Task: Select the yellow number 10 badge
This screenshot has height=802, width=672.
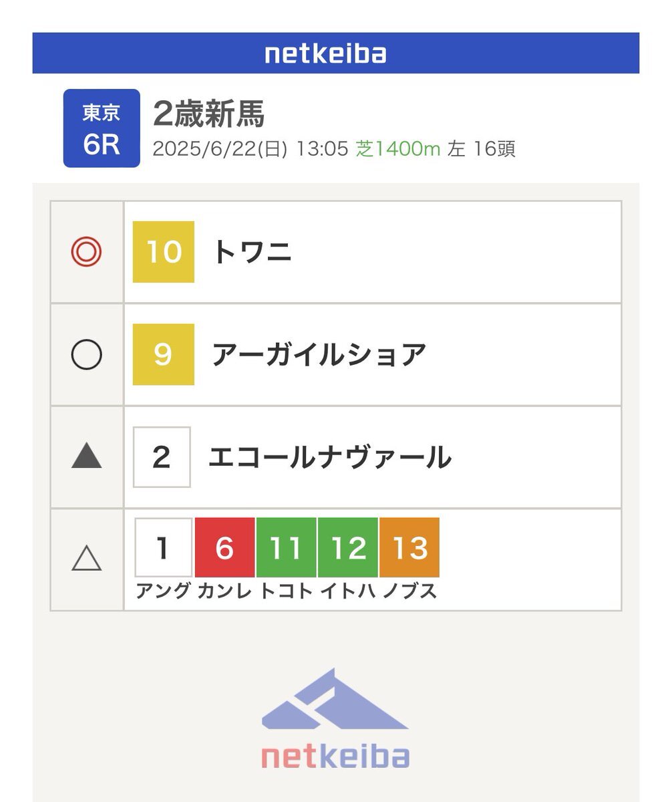Action: [164, 252]
